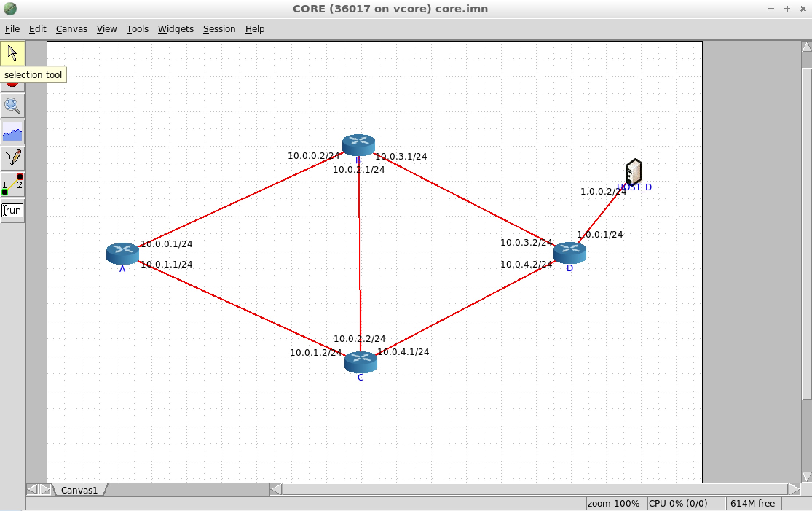The image size is (812, 511).
Task: Click the observer widgets magnifier tool
Action: (12, 106)
